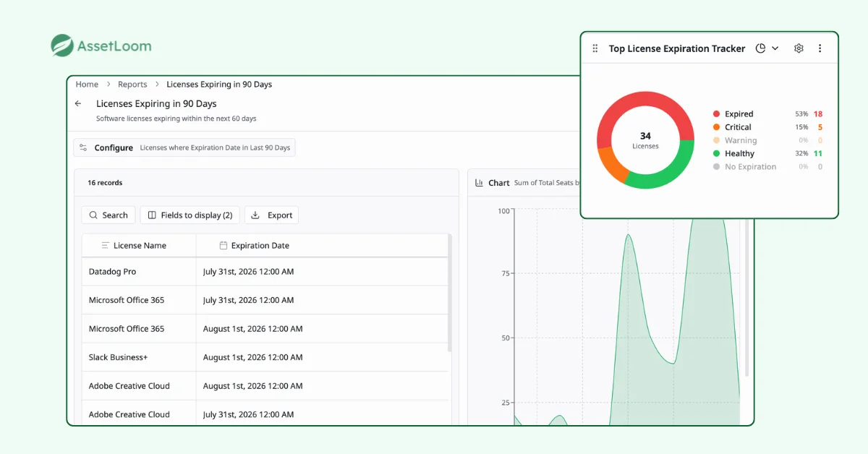
Task: Click the Search button
Action: tap(109, 215)
